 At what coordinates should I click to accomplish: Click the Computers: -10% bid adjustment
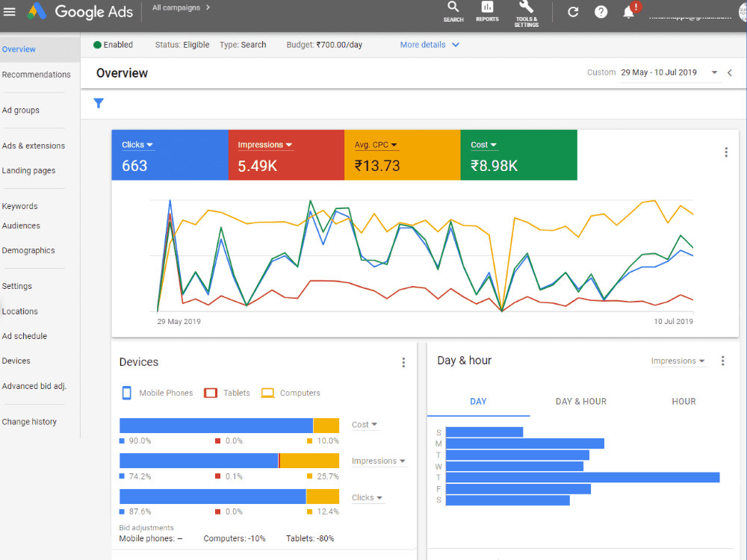pos(235,538)
